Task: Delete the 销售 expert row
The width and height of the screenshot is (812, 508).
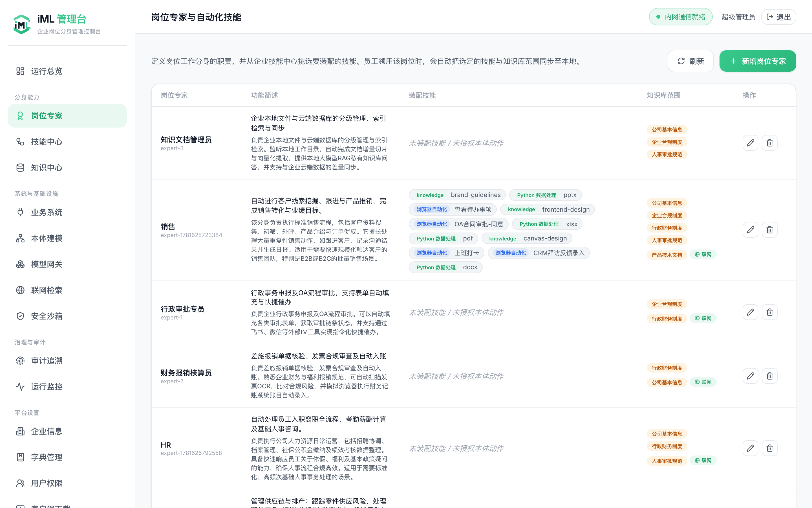Action: (769, 230)
